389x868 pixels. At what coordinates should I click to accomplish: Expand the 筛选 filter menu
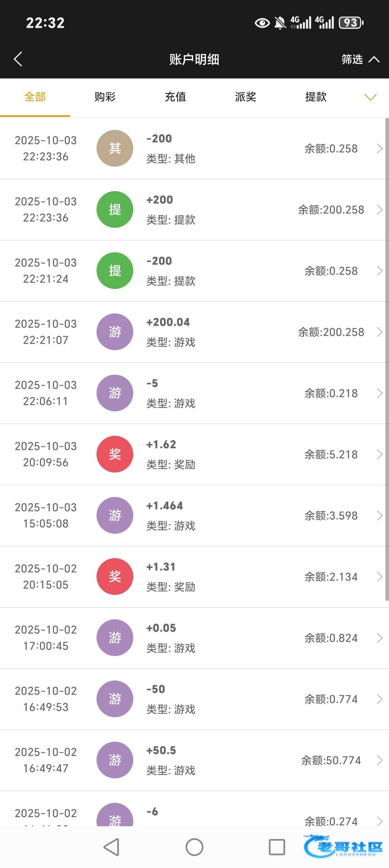pyautogui.click(x=360, y=59)
